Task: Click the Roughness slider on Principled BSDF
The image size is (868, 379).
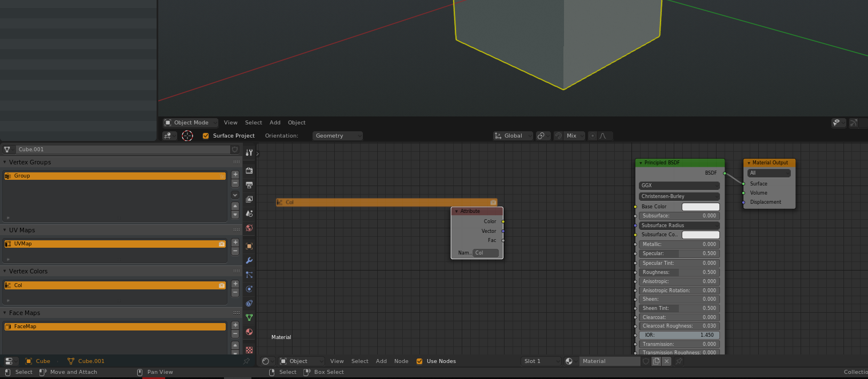Action: tap(679, 272)
